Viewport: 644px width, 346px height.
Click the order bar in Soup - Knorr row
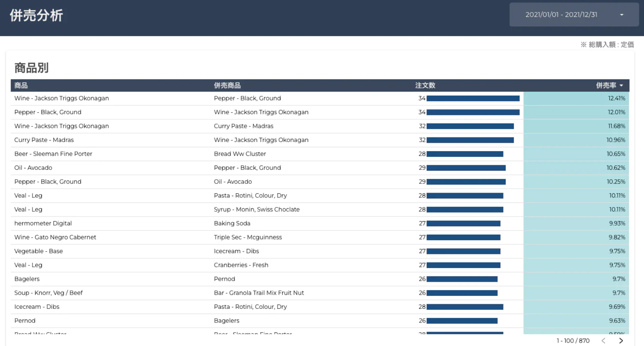pos(462,293)
